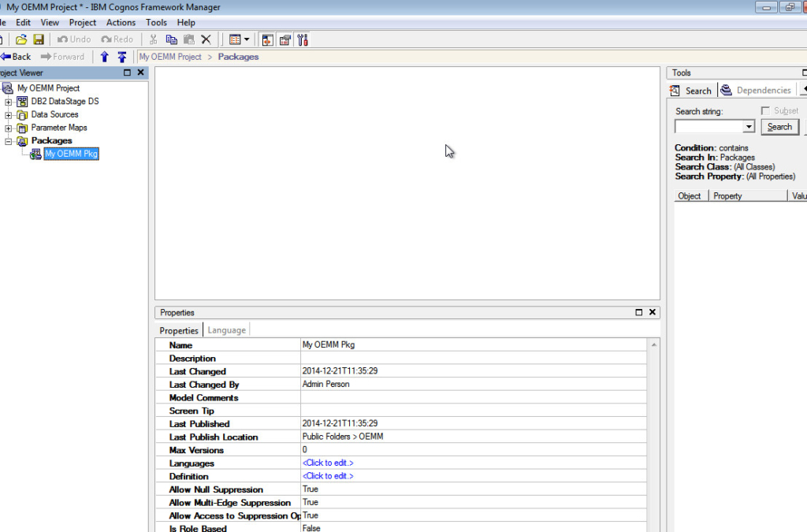The width and height of the screenshot is (807, 532).
Task: Delete the selection with the X icon
Action: 206,39
